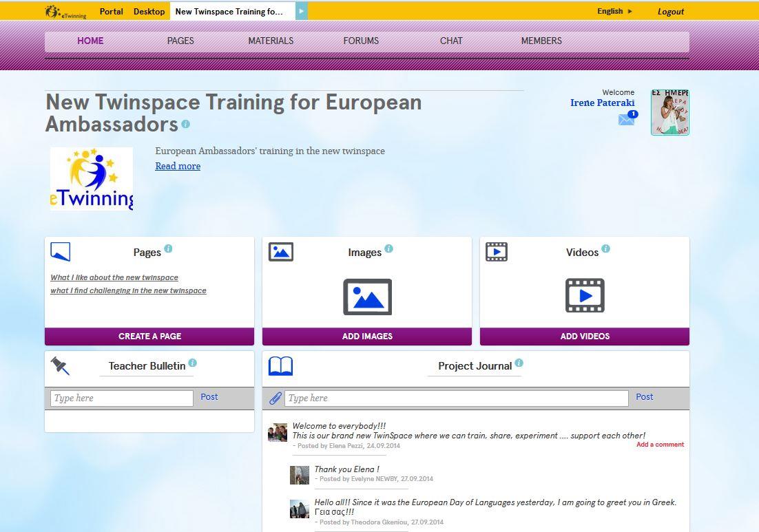Click info icon next to project title
Image resolution: width=759 pixels, height=532 pixels.
click(x=185, y=125)
